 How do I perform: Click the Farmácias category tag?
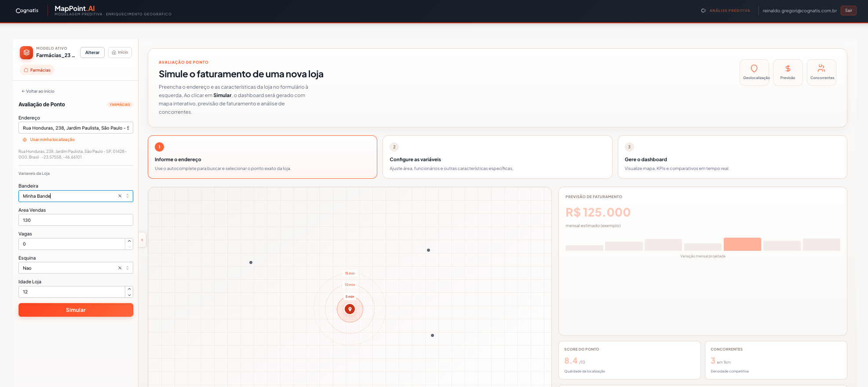(x=37, y=70)
